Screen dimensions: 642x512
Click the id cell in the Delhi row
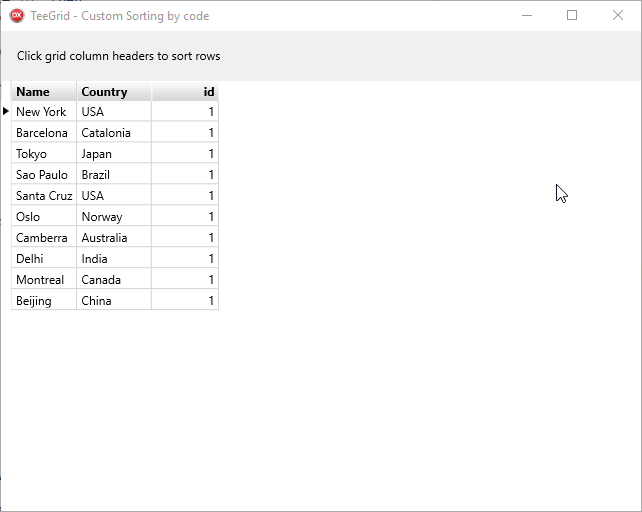[185, 258]
